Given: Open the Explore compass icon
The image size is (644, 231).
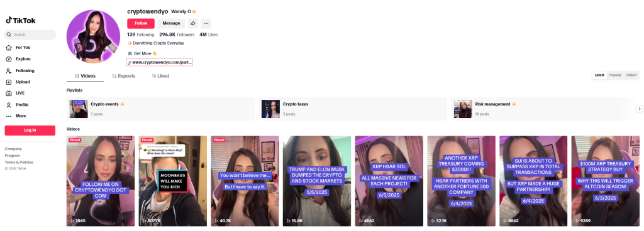Looking at the screenshot, I should point(9,59).
